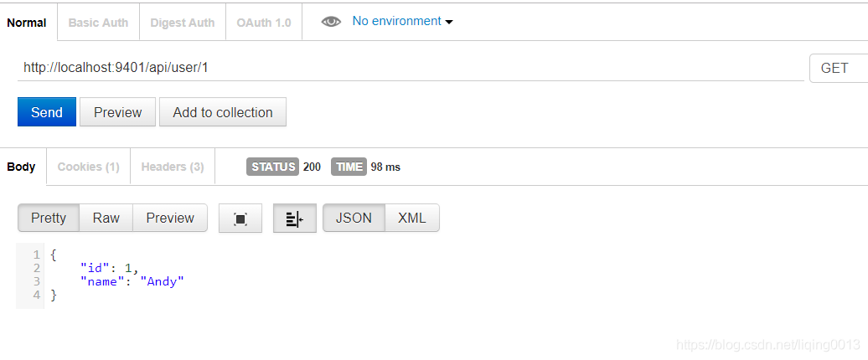The image size is (868, 360).
Task: Open the OAuth 1.0 tab
Action: [x=263, y=23]
